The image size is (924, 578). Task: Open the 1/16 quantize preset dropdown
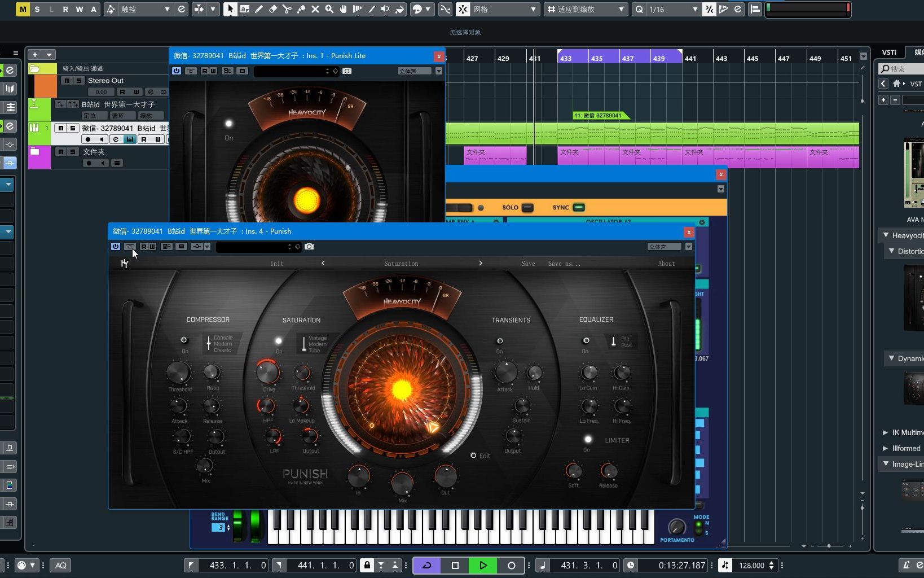click(674, 9)
